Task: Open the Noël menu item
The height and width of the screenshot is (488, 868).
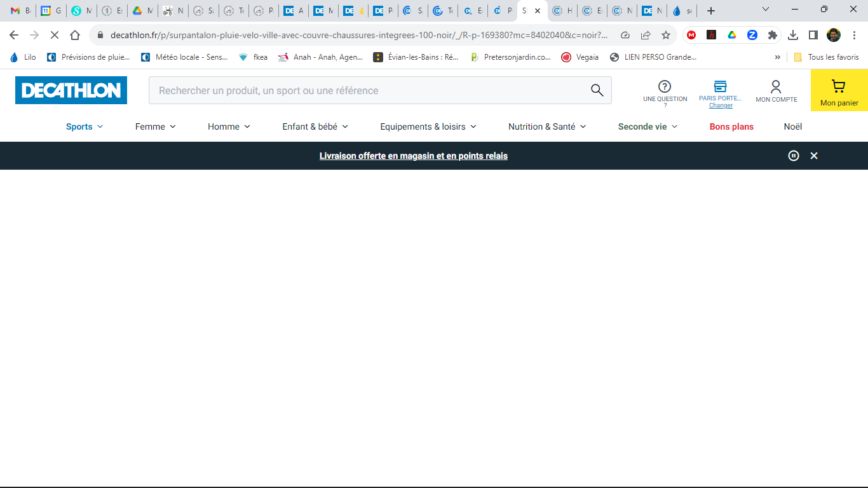Action: pos(793,126)
